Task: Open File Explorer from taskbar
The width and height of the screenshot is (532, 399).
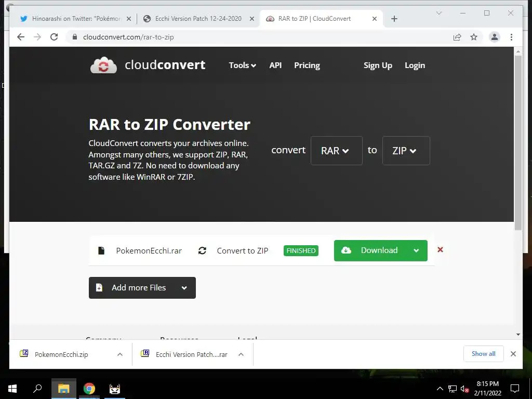Action: tap(63, 389)
